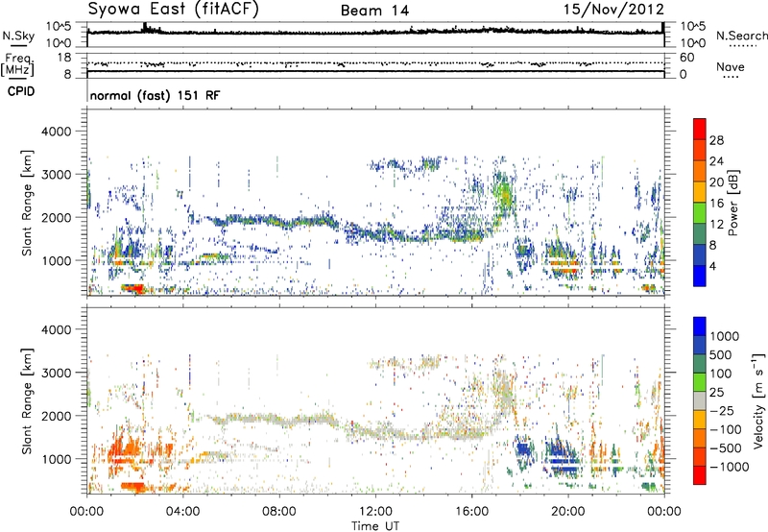Click the '12:00' time axis label
768x532 pixels.
pos(375,512)
